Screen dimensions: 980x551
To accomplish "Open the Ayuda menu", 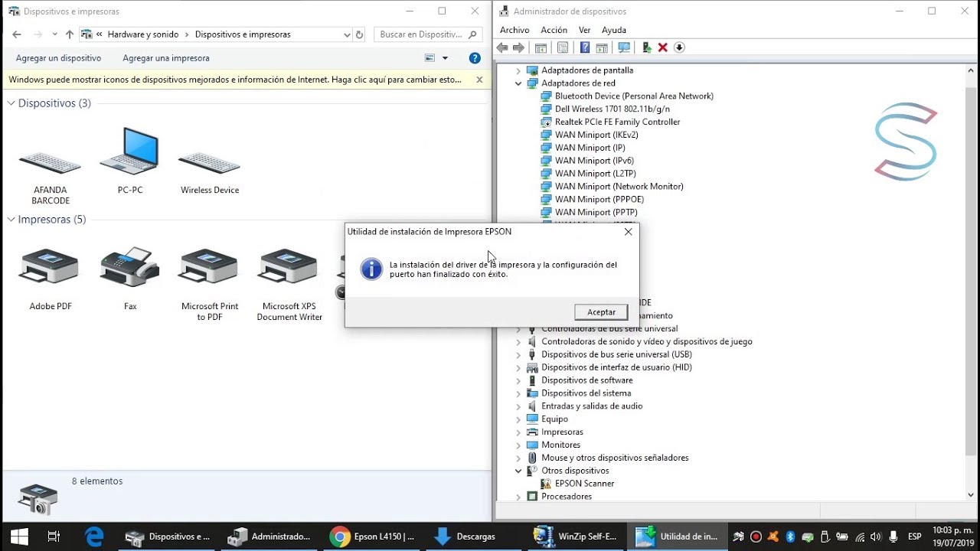I will 614,30.
